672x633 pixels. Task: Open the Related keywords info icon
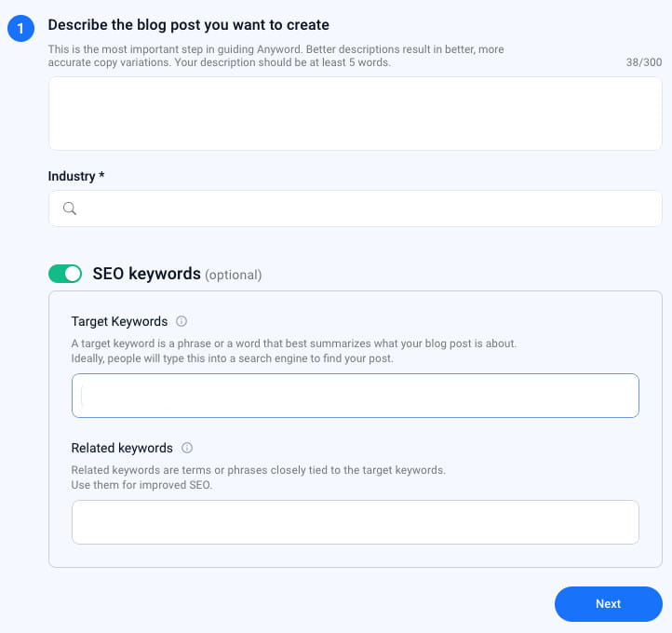pos(187,448)
